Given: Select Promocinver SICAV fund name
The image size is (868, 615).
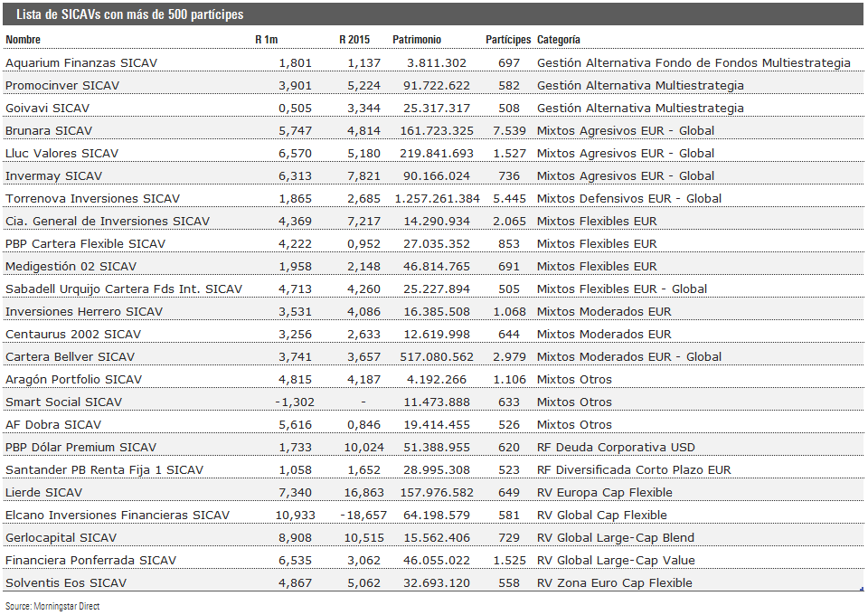Looking at the screenshot, I should tap(62, 86).
